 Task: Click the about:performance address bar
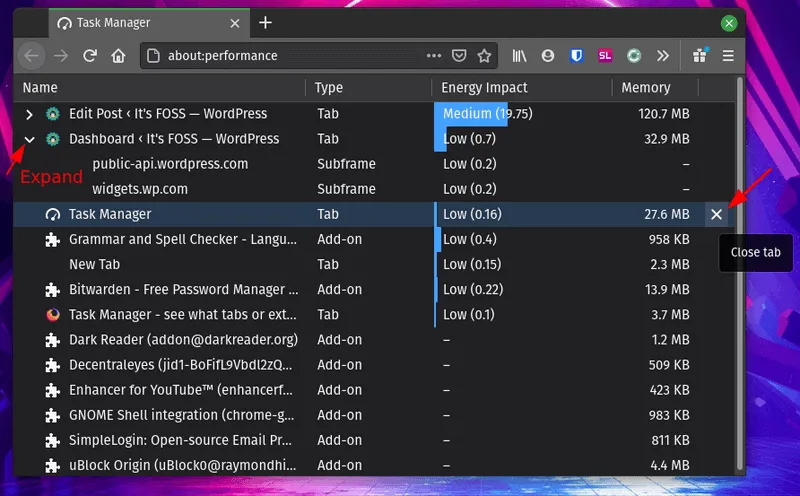click(x=280, y=56)
